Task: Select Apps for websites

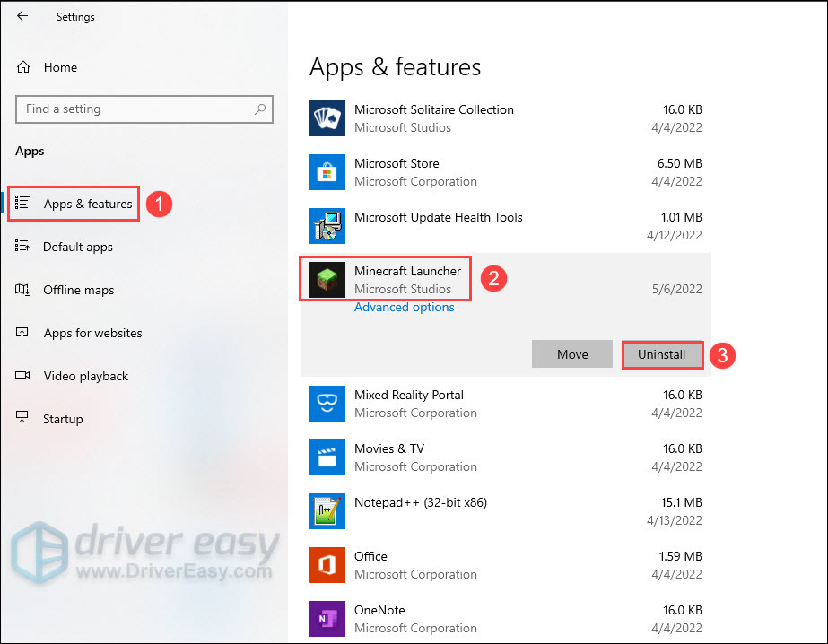Action: tap(93, 333)
